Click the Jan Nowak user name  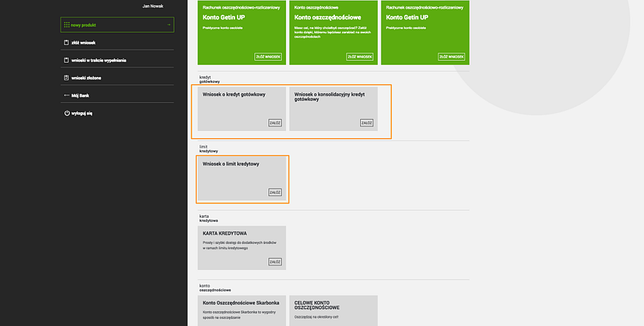point(153,6)
